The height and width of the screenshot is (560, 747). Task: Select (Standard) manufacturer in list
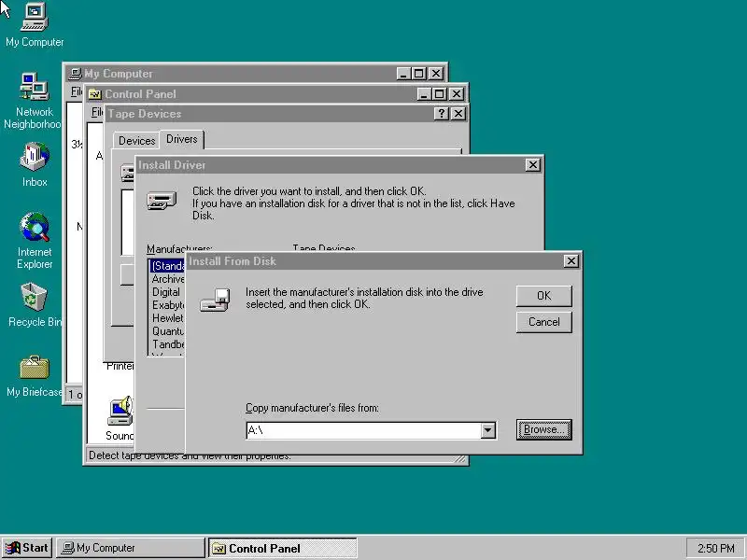167,266
